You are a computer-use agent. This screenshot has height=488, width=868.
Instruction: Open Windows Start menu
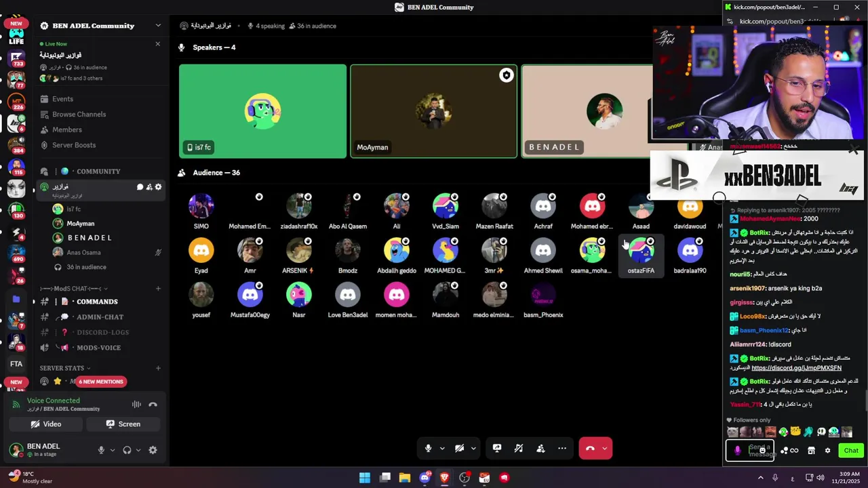click(x=365, y=478)
